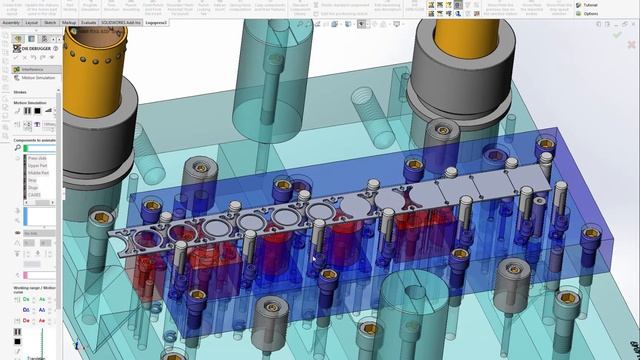Click the OK checkmark under Die Debugger
Viewport: 640px width, 360px height.
coord(16,58)
